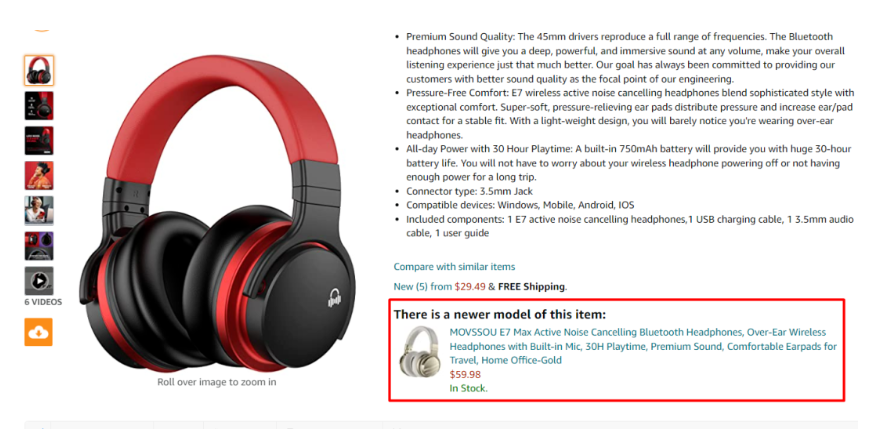Click the large red headphones product image
Screen dimensions: 892x440
tap(217, 213)
